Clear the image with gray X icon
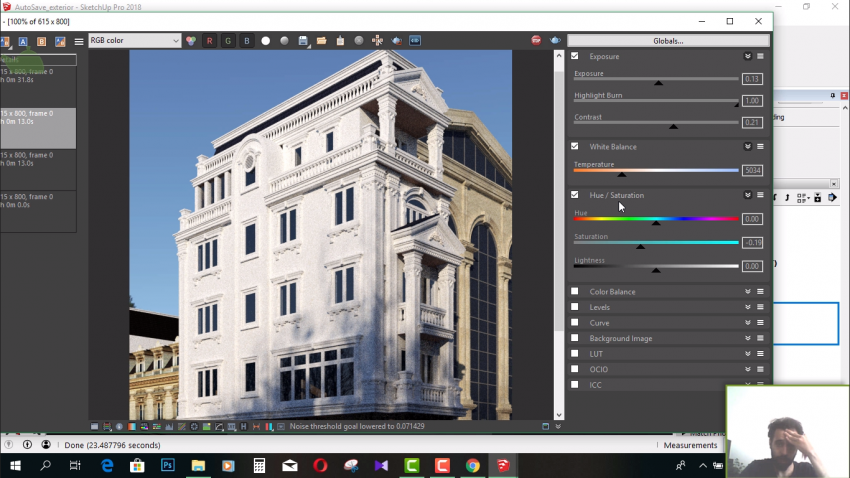850x478 pixels. tap(359, 41)
